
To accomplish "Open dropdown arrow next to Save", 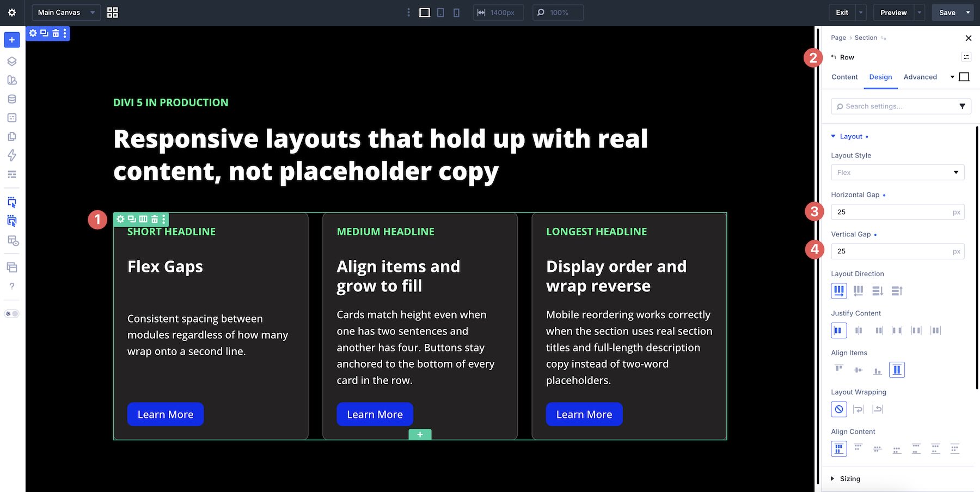I will [x=968, y=13].
